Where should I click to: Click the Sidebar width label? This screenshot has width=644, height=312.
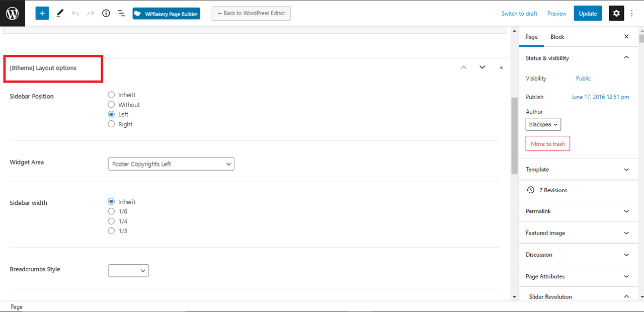coord(29,203)
